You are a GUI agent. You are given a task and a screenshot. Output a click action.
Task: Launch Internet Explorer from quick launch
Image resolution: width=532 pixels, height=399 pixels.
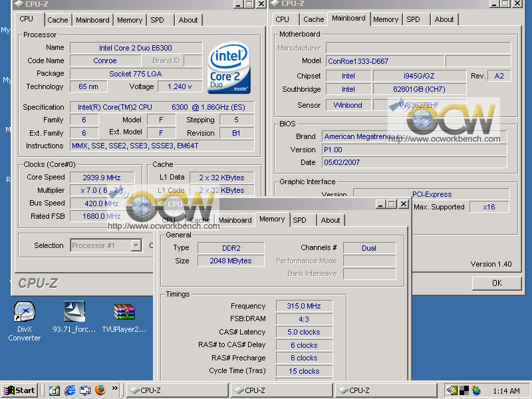pos(70,390)
